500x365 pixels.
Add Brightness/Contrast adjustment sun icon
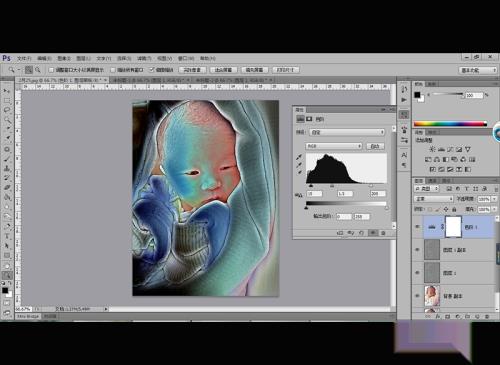pyautogui.click(x=432, y=149)
